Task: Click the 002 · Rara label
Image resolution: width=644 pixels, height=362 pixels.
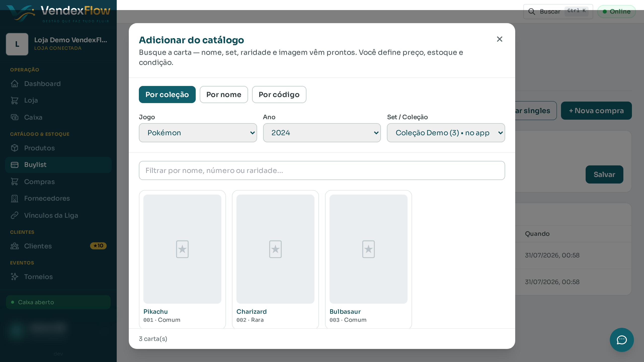Action: pos(250,320)
